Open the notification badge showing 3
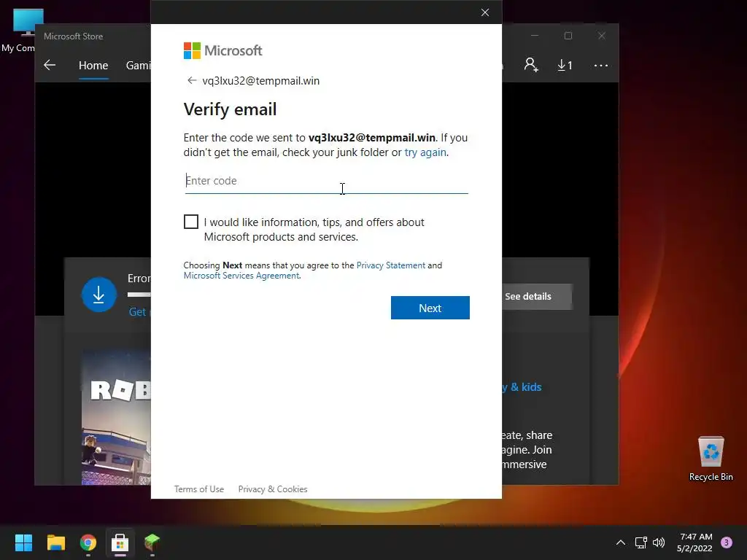747x560 pixels. [727, 542]
